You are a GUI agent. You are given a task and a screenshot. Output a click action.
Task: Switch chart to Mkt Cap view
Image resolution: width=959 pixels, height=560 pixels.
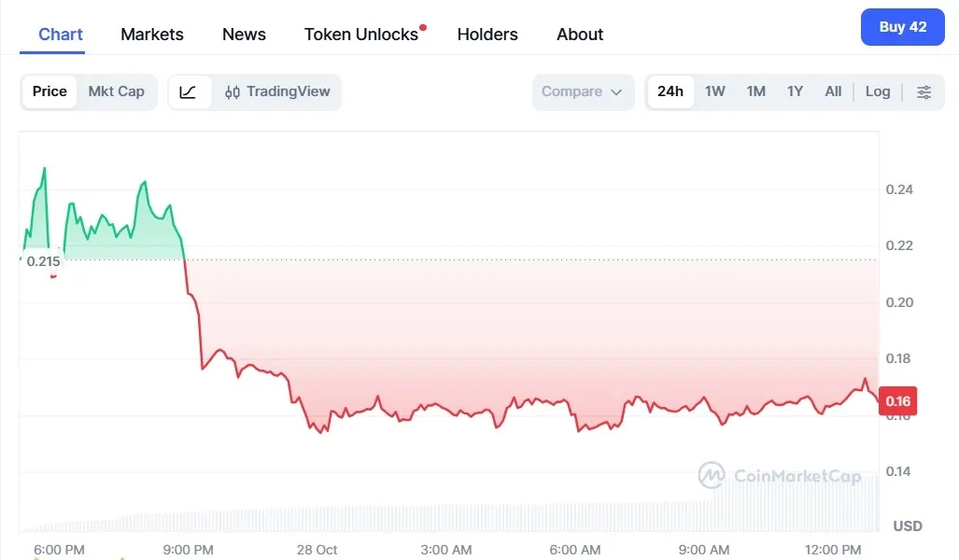point(116,91)
